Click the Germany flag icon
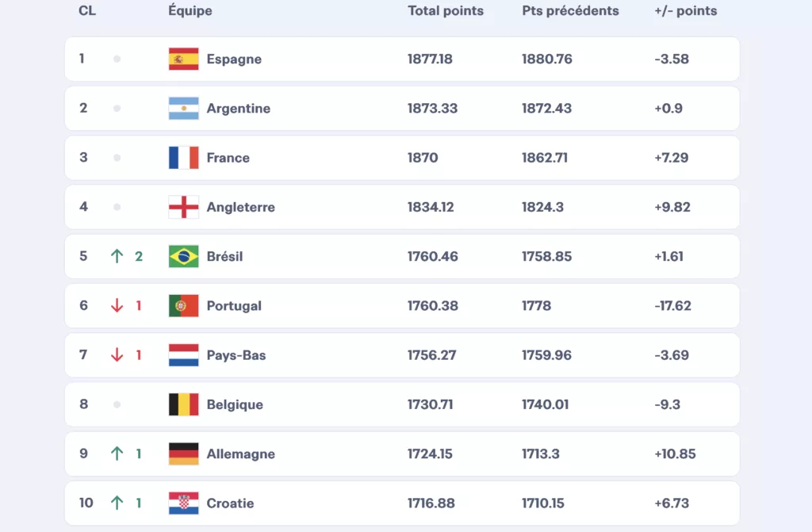The image size is (812, 532). click(x=183, y=454)
